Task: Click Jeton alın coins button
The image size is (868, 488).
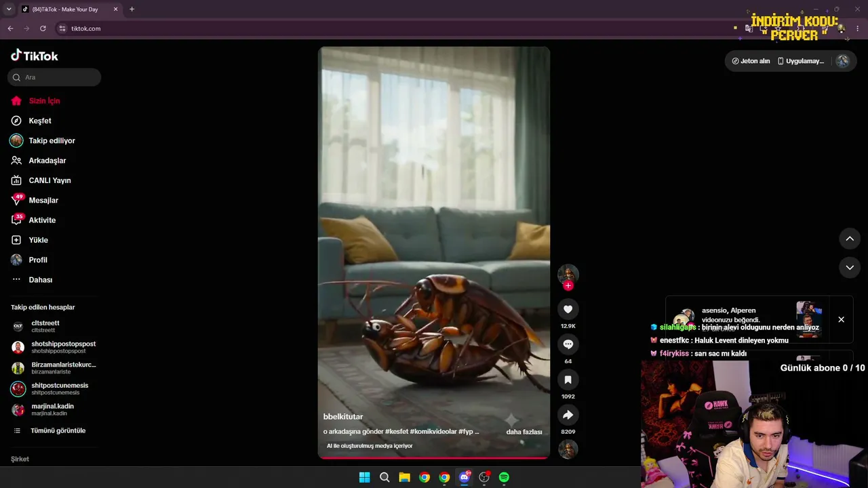Action: [751, 61]
